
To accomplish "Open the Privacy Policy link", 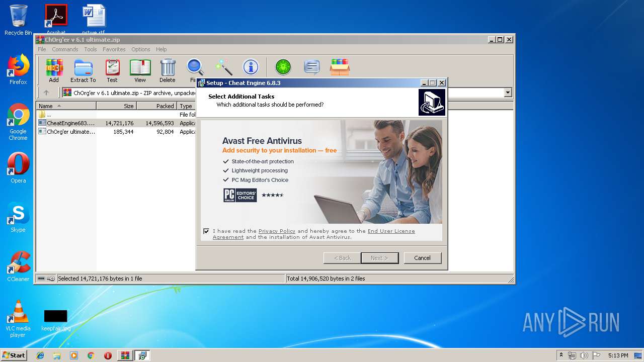I will [x=277, y=231].
